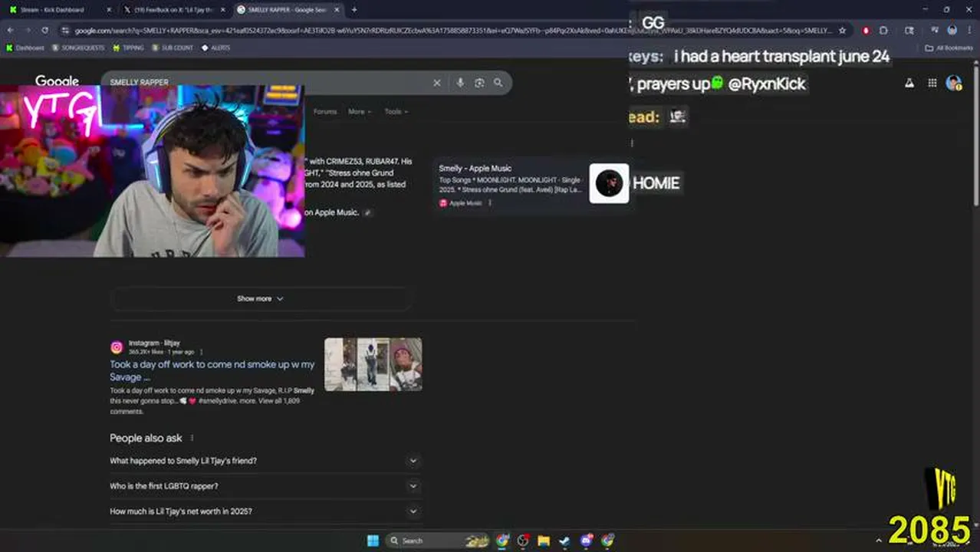Click the red recording extension icon
Viewport: 980px width, 552px height.
tap(866, 30)
